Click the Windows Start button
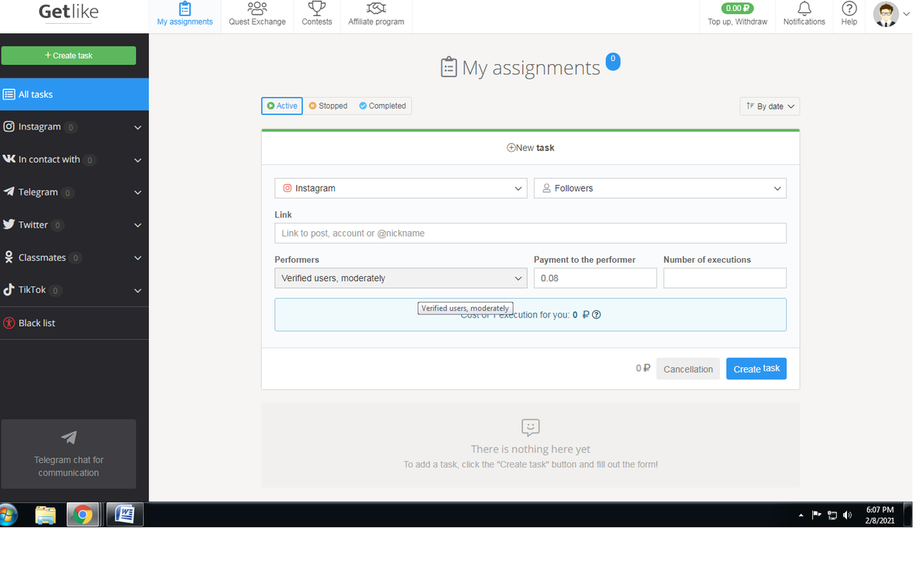 click(8, 515)
